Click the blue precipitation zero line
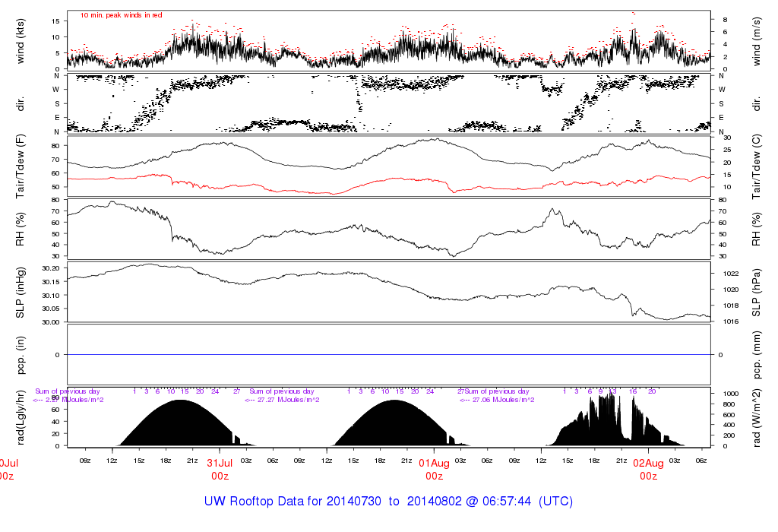Screen dimensions: 778x532 pos(388,355)
